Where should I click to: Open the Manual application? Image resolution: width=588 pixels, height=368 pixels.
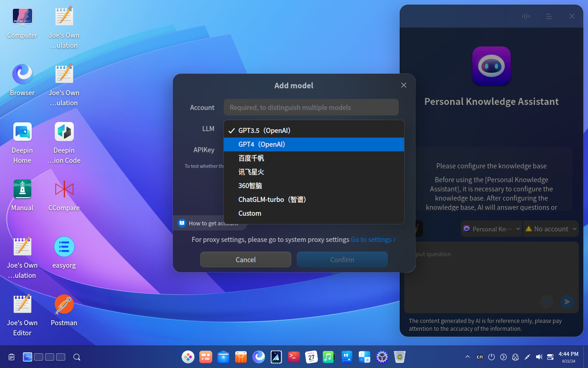point(22,189)
